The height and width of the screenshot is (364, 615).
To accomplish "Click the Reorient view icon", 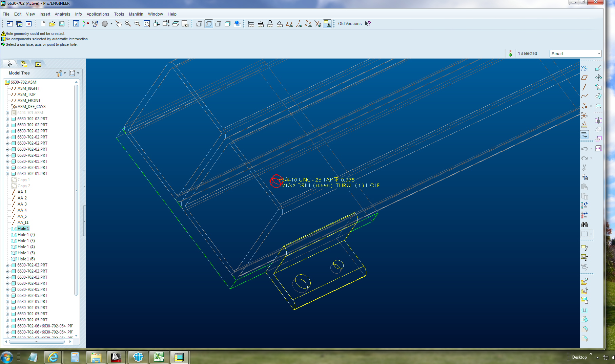I will tap(156, 24).
